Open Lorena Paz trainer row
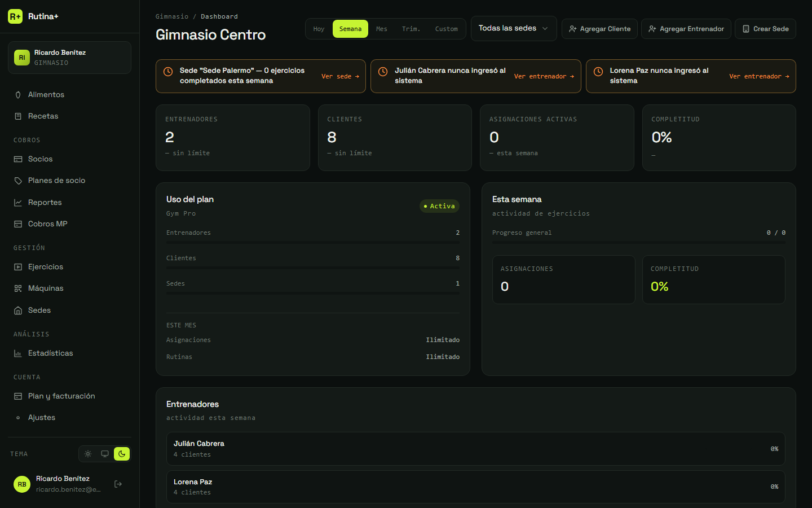This screenshot has width=812, height=508. click(x=476, y=487)
